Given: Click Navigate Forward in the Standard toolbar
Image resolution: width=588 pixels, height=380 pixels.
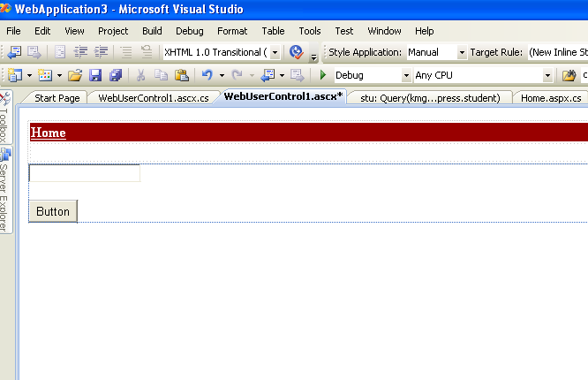Looking at the screenshot, I should coord(298,75).
